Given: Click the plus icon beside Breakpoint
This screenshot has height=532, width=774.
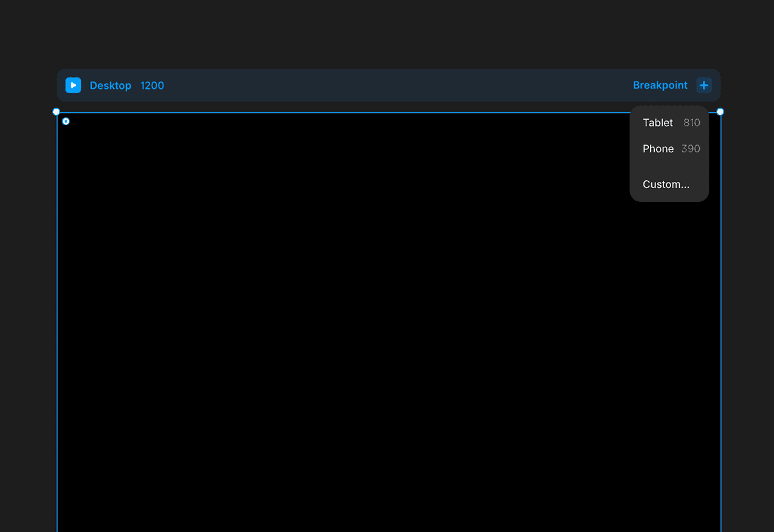Looking at the screenshot, I should click(704, 85).
